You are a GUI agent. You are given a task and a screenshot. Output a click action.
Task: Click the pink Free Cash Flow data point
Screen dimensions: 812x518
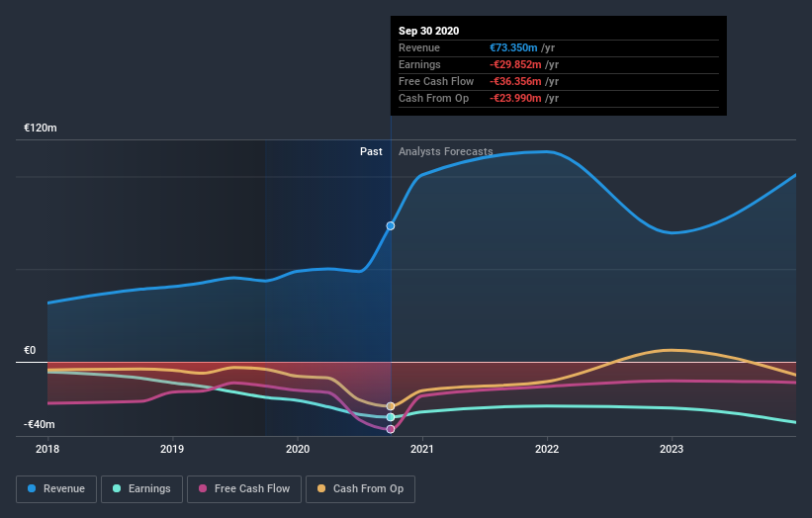391,429
